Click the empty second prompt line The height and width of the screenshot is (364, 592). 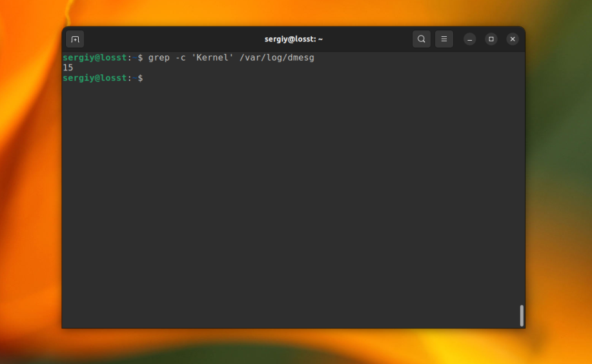click(x=103, y=78)
